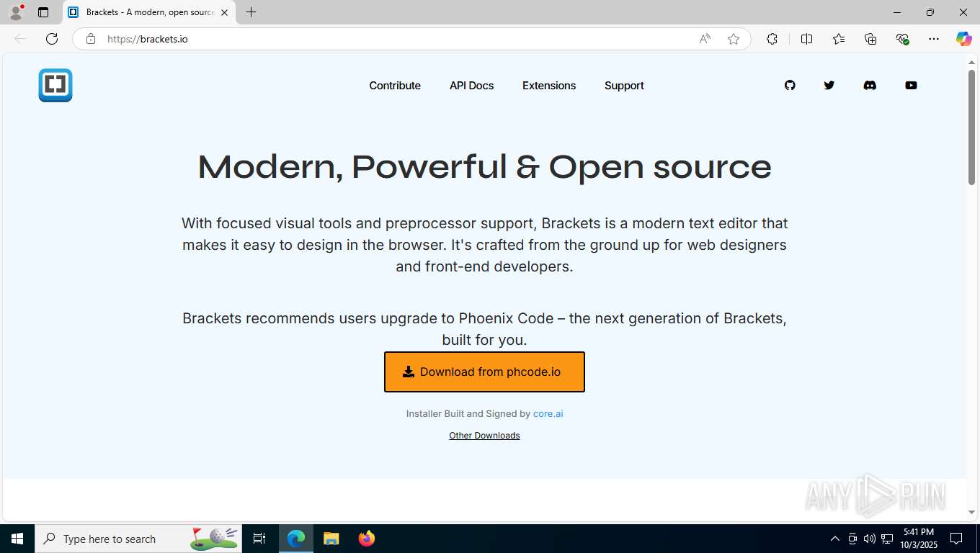The width and height of the screenshot is (980, 553).
Task: Open the Contribute menu item
Action: pos(395,85)
